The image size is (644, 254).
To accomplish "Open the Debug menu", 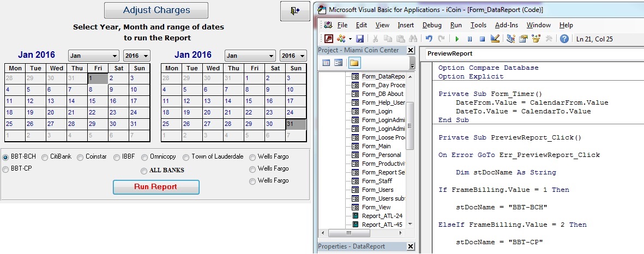I will (432, 25).
